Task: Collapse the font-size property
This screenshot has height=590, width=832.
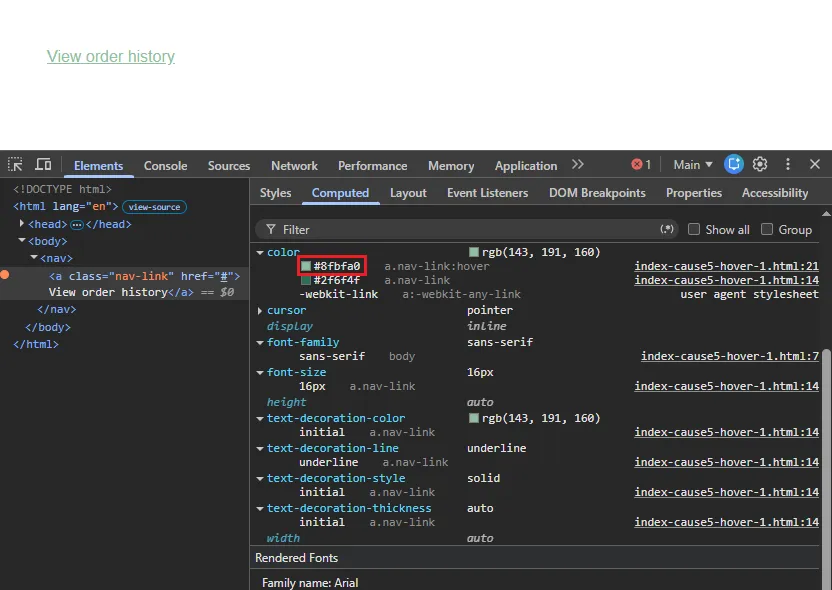Action: coord(260,372)
